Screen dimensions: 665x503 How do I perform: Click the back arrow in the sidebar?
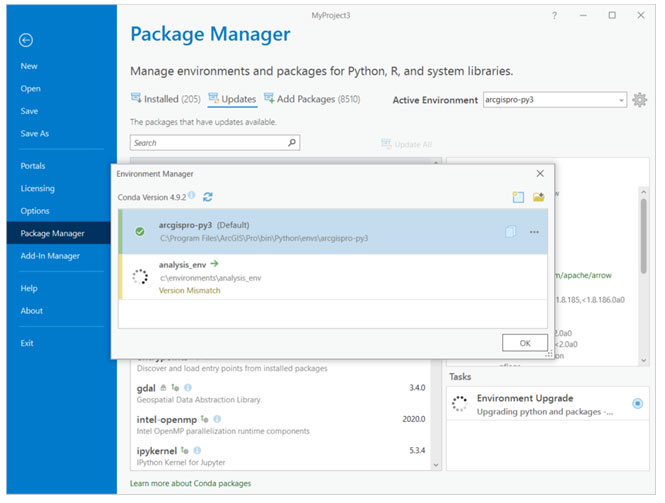pos(26,40)
